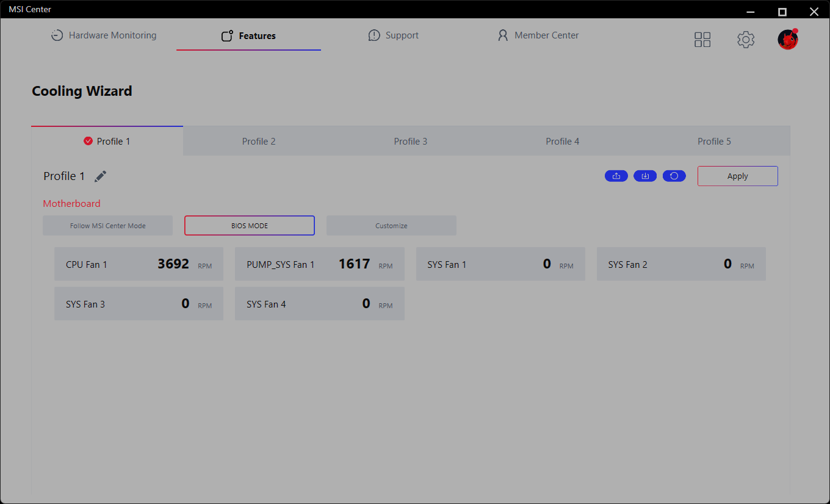Click the SYS Fan 1 label

447,265
